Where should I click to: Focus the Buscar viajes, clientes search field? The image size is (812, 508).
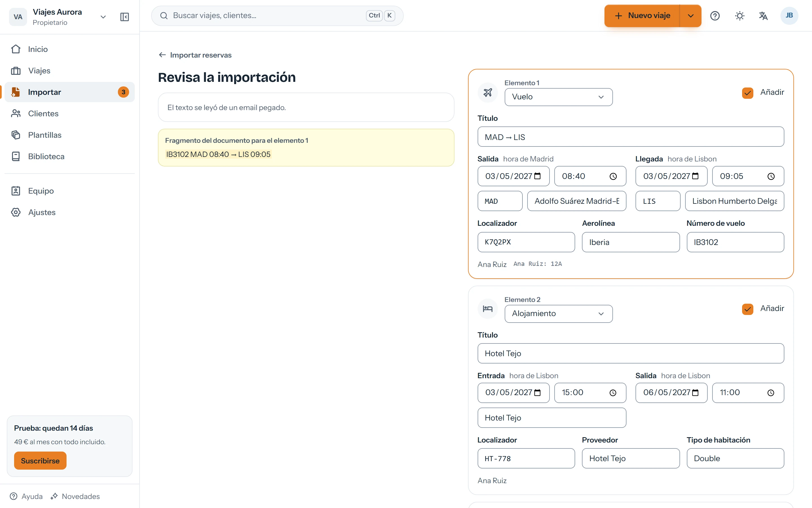point(277,16)
